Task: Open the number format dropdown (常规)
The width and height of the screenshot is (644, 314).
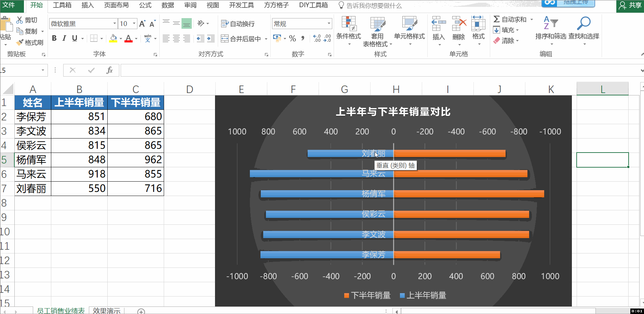Action: (x=329, y=24)
